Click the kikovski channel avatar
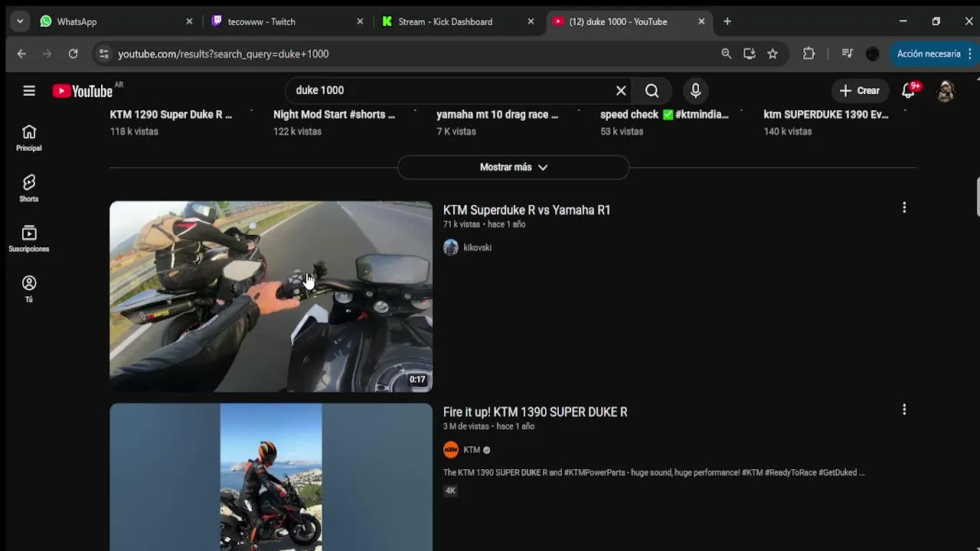The height and width of the screenshot is (551, 980). (x=451, y=247)
